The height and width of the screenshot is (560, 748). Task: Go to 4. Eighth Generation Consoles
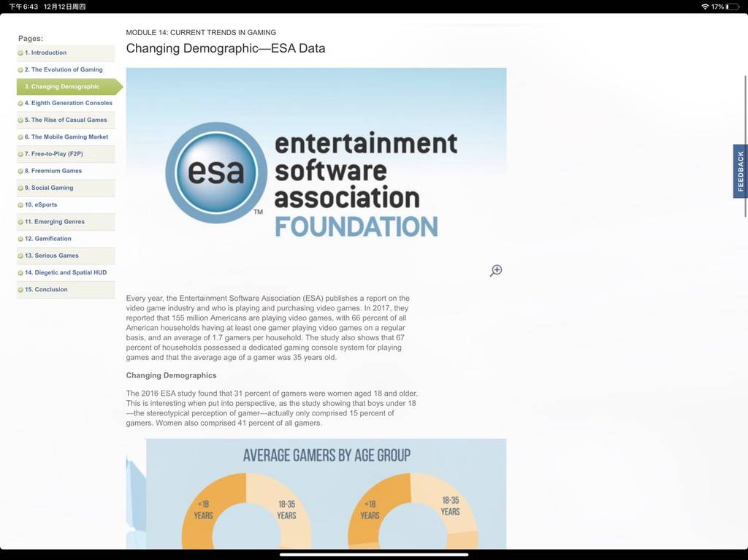(66, 103)
